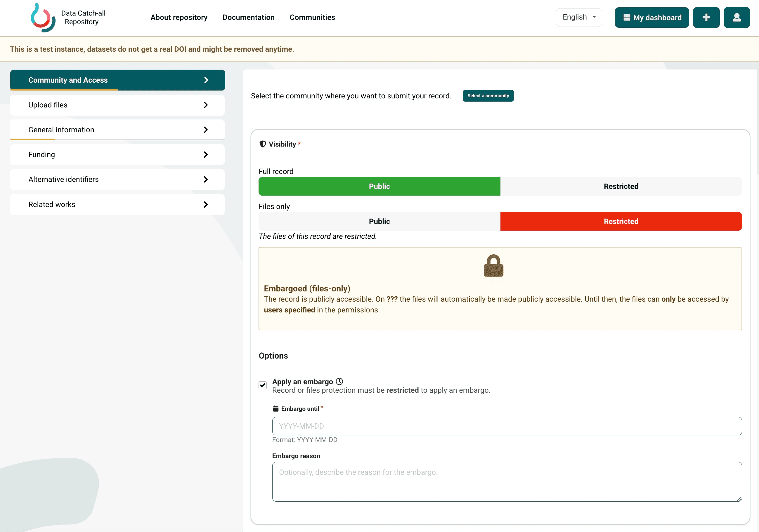Open the English language dropdown

(x=579, y=17)
